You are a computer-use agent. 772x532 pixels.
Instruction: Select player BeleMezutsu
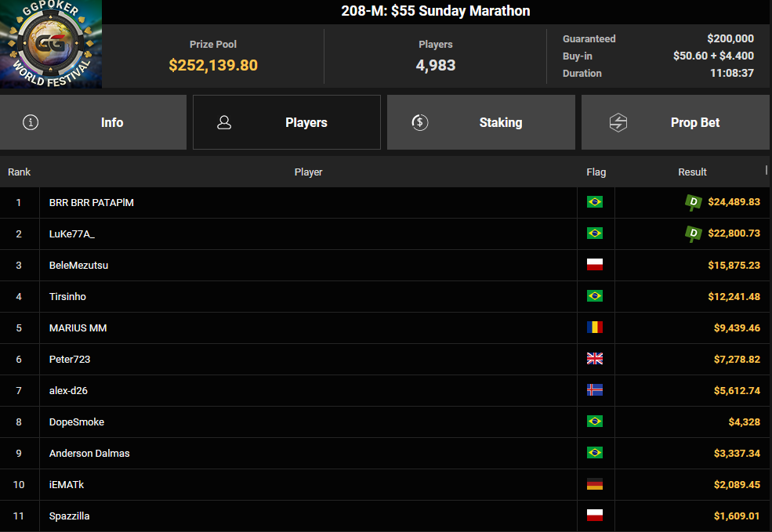tap(79, 266)
